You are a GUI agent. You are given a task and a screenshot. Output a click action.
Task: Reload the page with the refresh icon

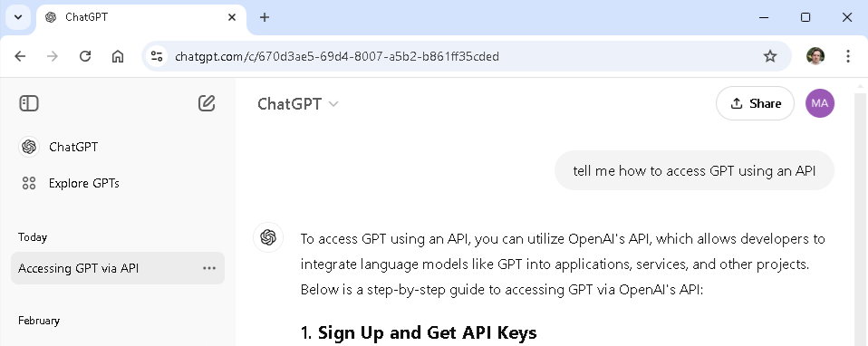coord(84,56)
